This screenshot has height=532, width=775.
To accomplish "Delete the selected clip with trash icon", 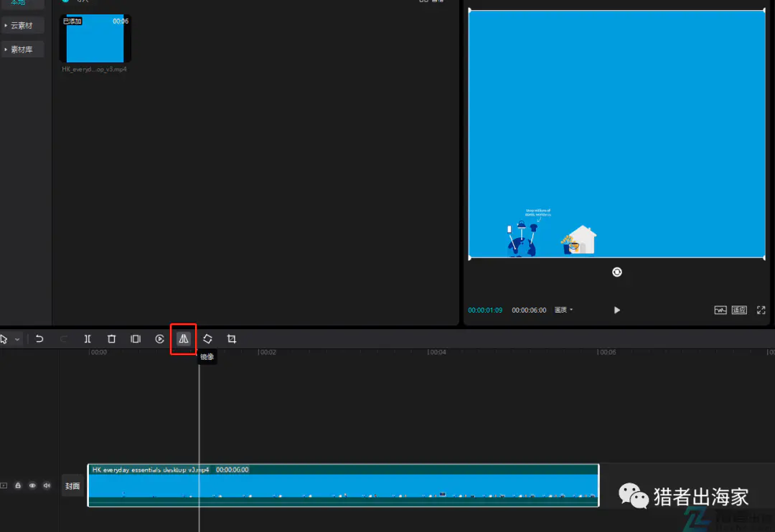I will click(111, 338).
